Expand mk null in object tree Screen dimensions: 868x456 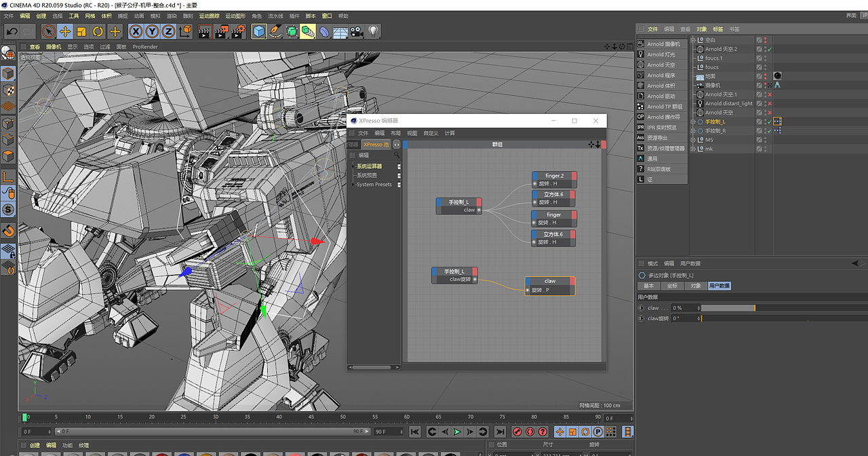[693, 149]
